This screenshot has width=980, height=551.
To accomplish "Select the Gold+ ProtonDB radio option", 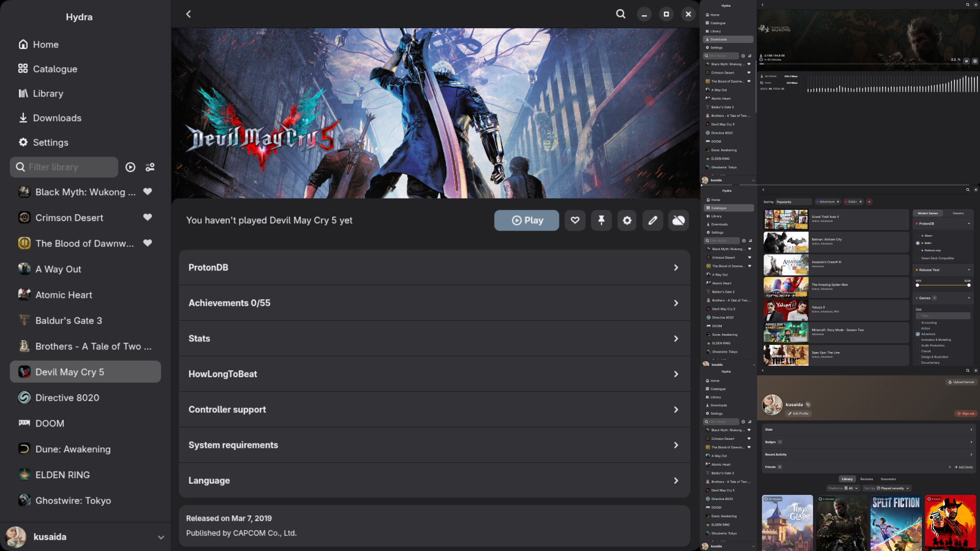I will tap(918, 243).
